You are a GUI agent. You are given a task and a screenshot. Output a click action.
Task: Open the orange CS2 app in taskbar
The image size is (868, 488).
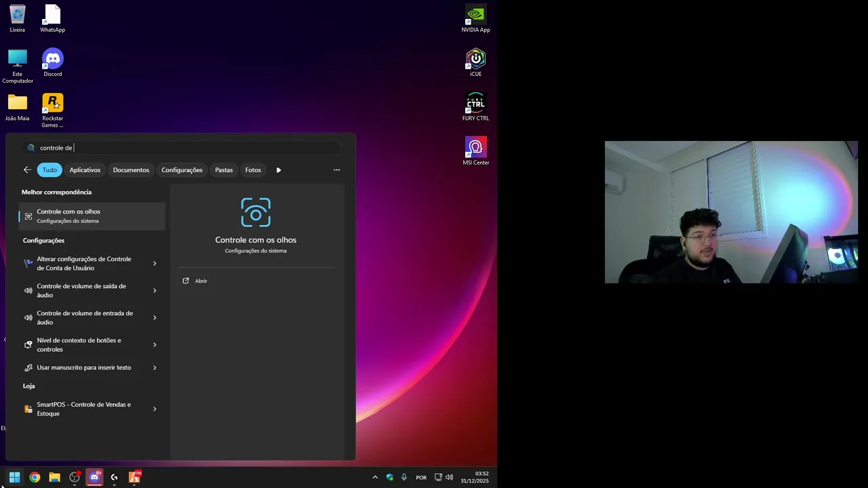[134, 477]
